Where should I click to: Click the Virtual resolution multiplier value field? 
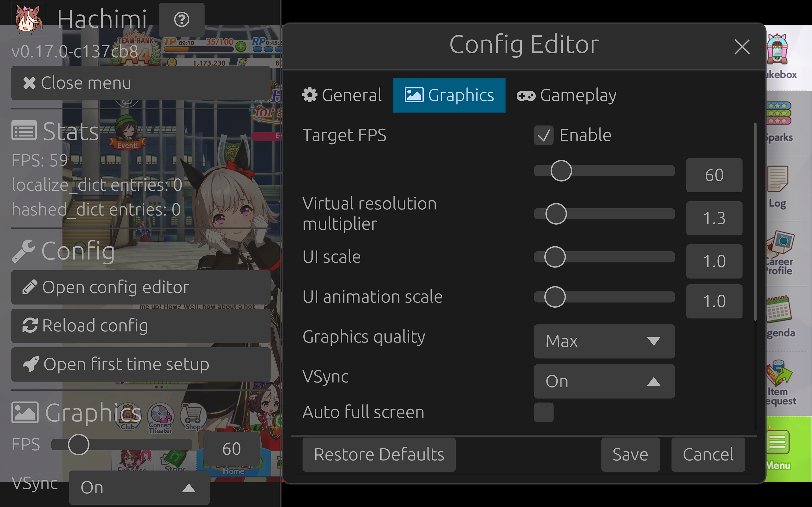(x=714, y=218)
